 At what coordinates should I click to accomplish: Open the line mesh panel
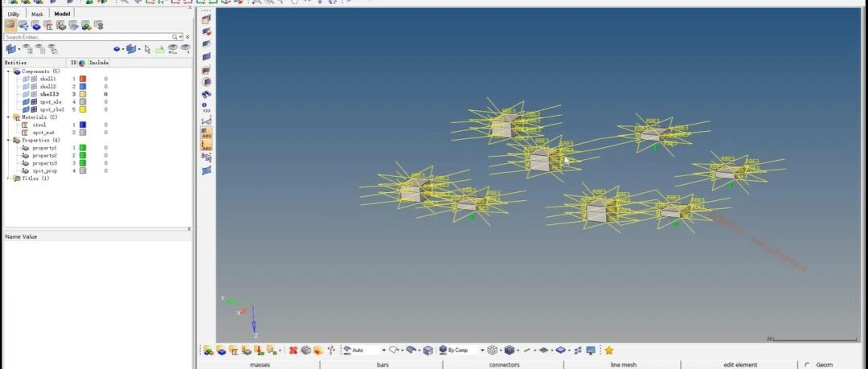623,365
